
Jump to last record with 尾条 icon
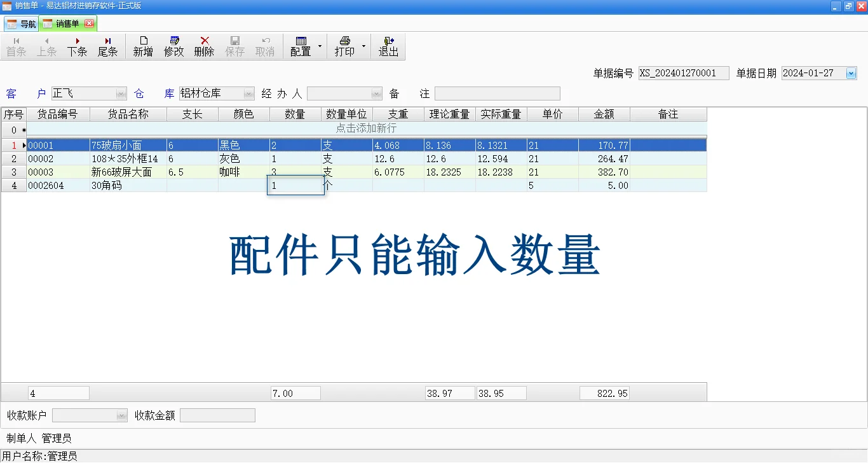(107, 46)
